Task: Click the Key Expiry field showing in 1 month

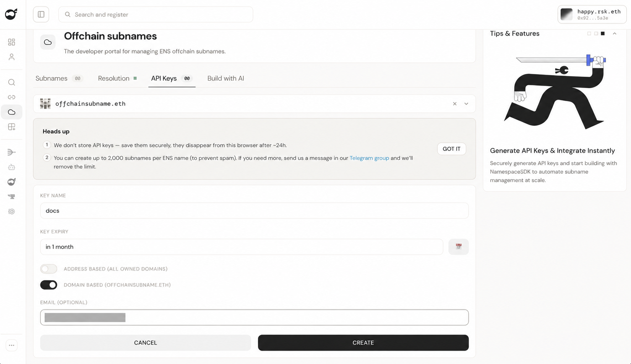Action: [242, 247]
